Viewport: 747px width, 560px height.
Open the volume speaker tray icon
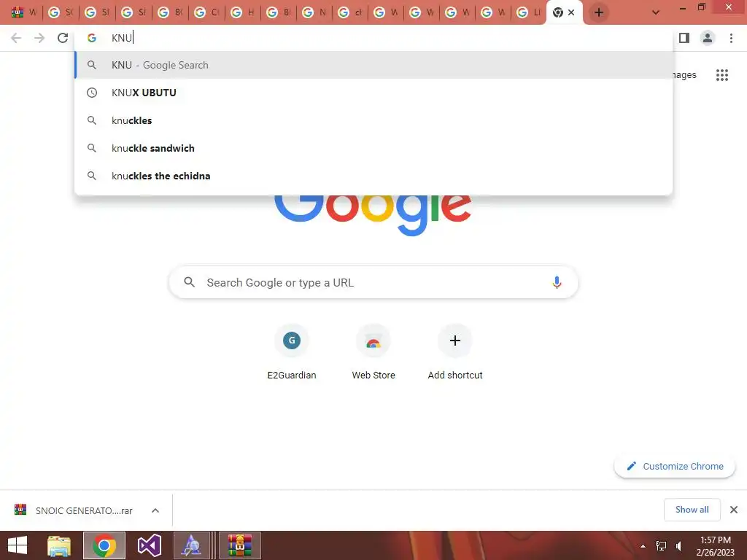[679, 545]
